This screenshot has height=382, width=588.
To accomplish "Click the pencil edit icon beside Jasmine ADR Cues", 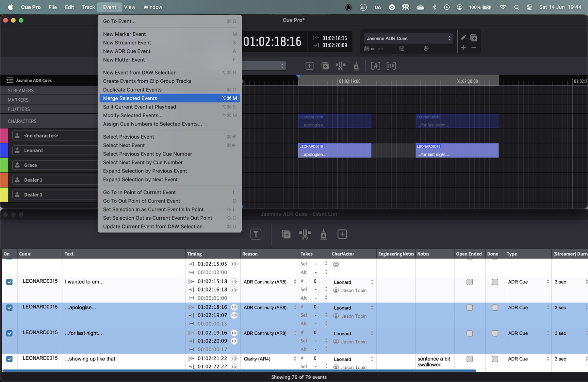I will point(463,38).
